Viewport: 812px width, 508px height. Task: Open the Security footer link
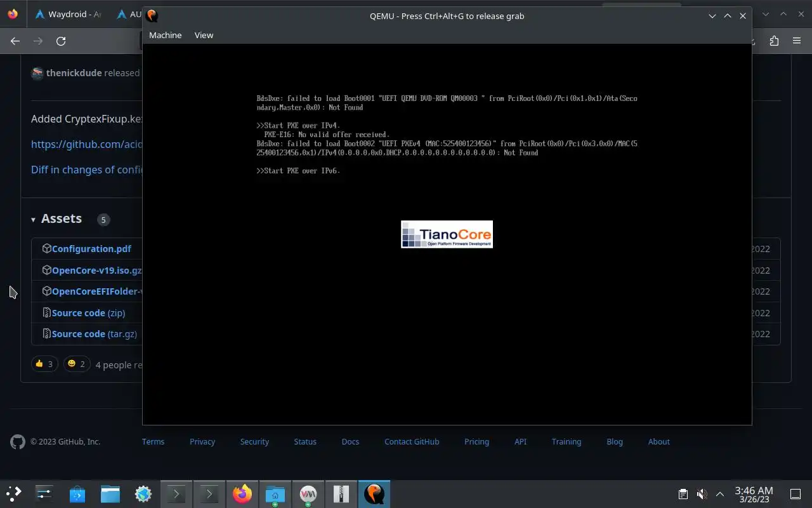point(254,441)
